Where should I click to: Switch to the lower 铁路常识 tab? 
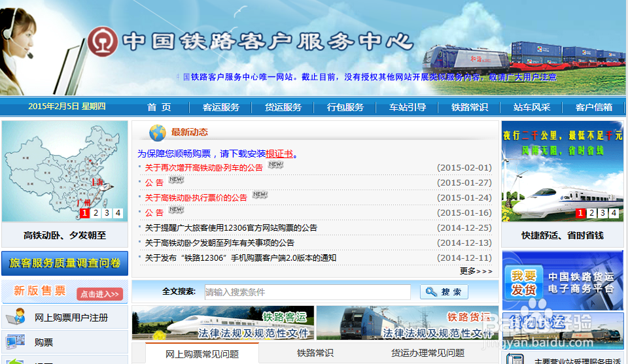tap(315, 353)
